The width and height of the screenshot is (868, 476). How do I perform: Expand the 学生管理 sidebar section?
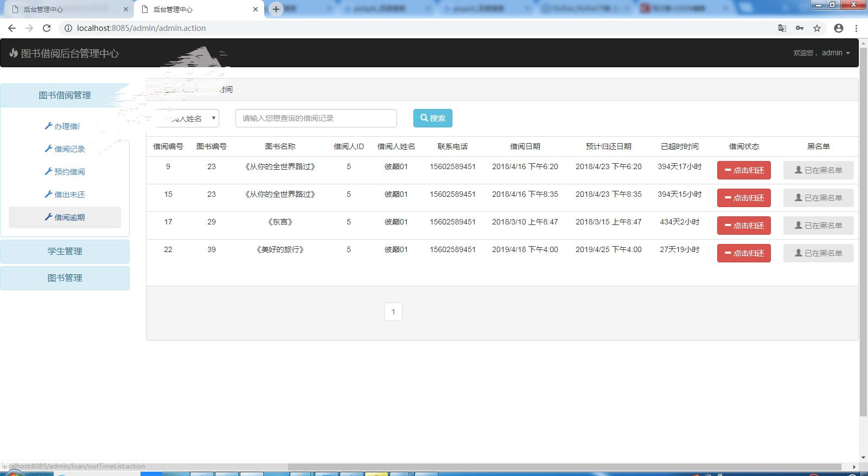(65, 251)
